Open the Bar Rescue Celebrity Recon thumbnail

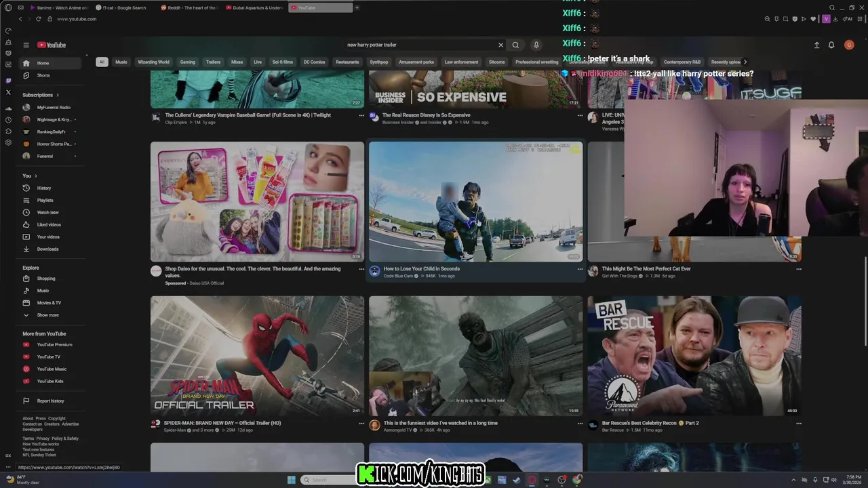pos(694,356)
